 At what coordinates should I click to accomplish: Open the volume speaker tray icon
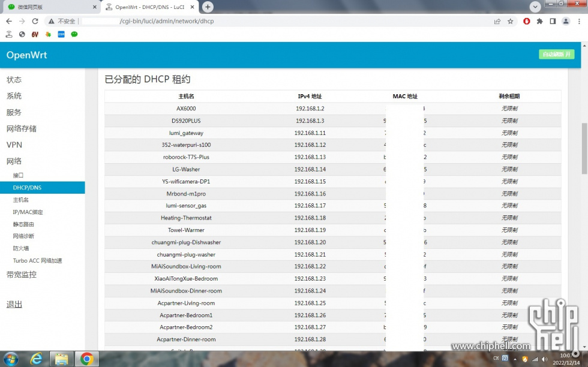[545, 359]
